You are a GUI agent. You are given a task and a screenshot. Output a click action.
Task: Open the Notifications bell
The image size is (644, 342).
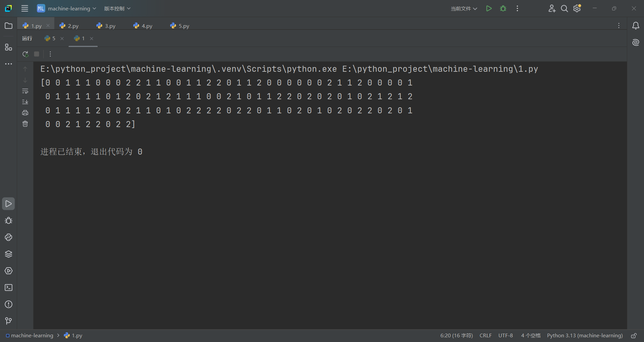(636, 26)
